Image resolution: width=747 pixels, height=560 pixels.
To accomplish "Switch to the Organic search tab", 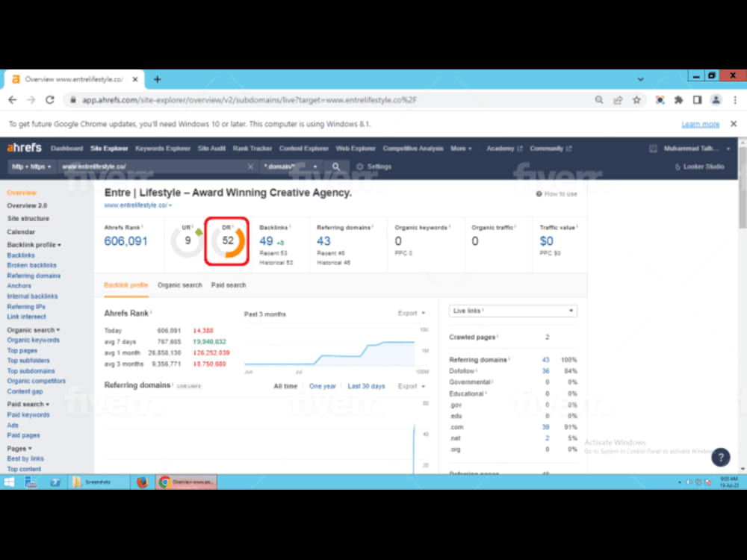I will coord(179,285).
